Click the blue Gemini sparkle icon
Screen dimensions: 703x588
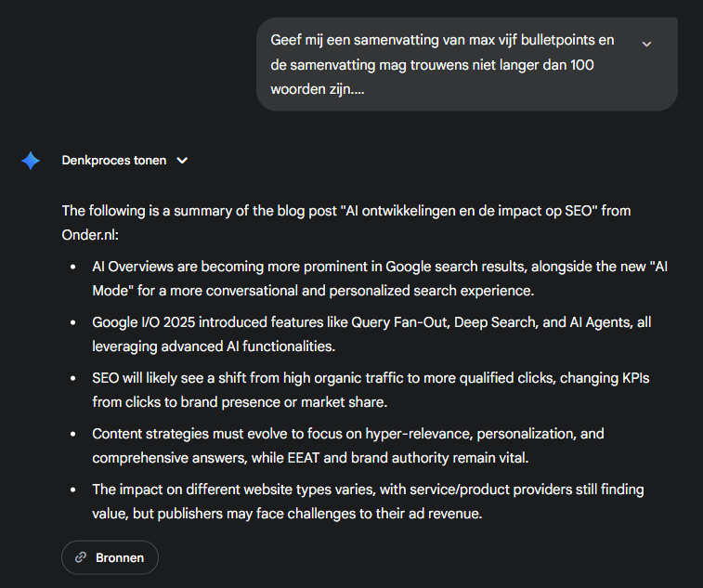[31, 161]
